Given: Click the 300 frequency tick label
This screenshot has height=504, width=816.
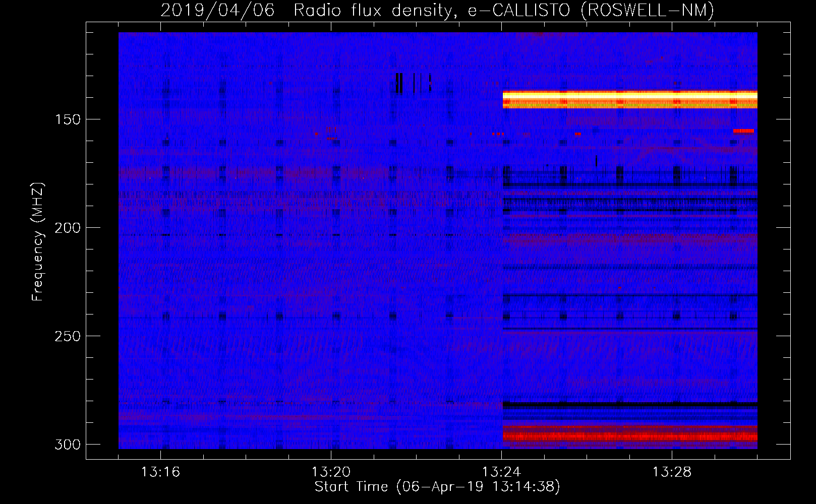Looking at the screenshot, I should (68, 445).
